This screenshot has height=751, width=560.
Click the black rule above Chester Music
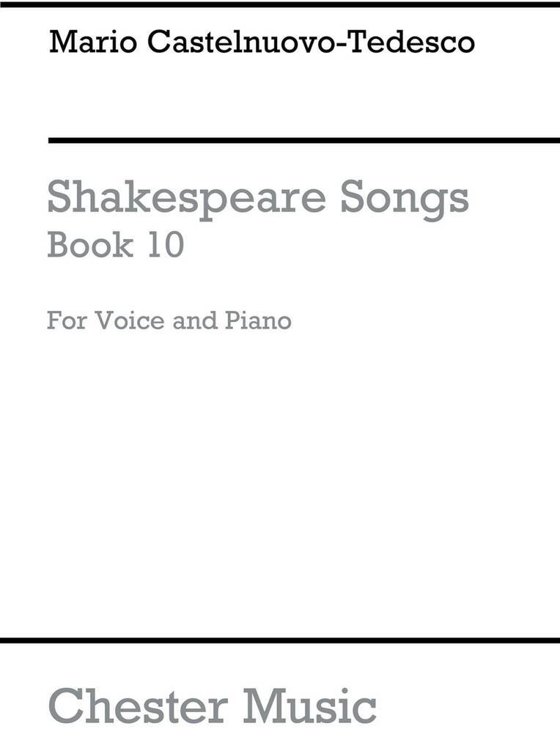[280, 641]
